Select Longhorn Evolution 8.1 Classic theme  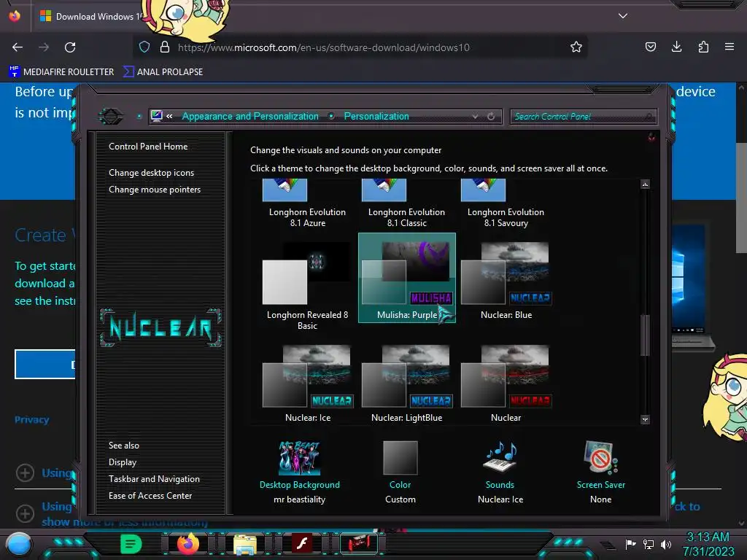click(407, 204)
